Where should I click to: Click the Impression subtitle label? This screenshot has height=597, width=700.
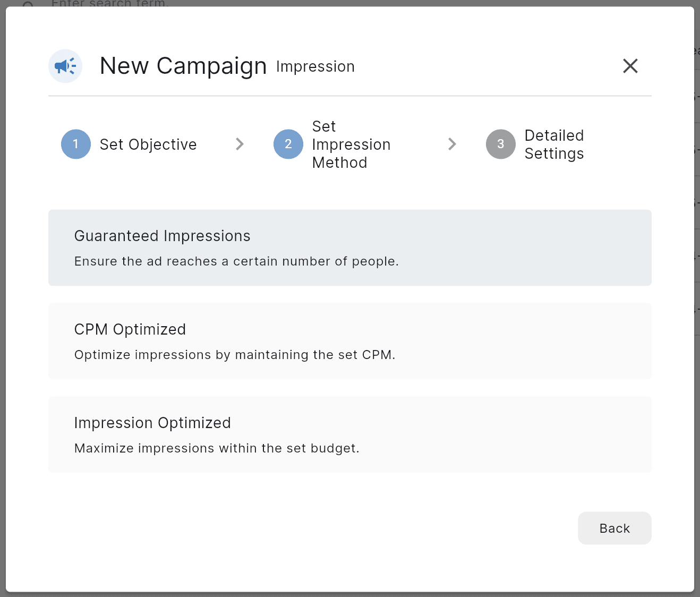click(315, 67)
